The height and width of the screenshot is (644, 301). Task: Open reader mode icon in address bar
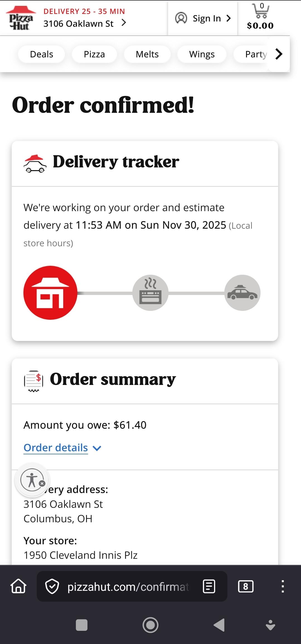coord(209,586)
